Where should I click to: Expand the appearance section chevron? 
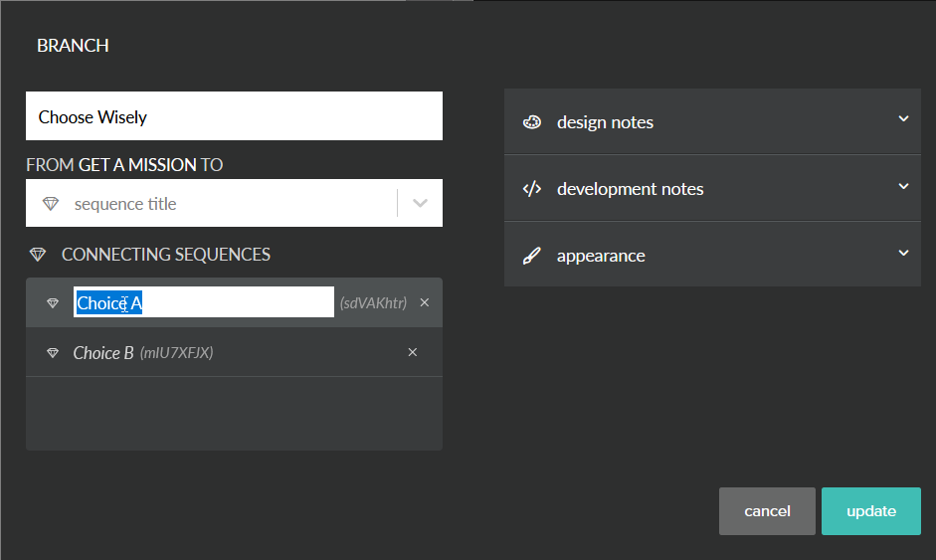click(x=904, y=253)
